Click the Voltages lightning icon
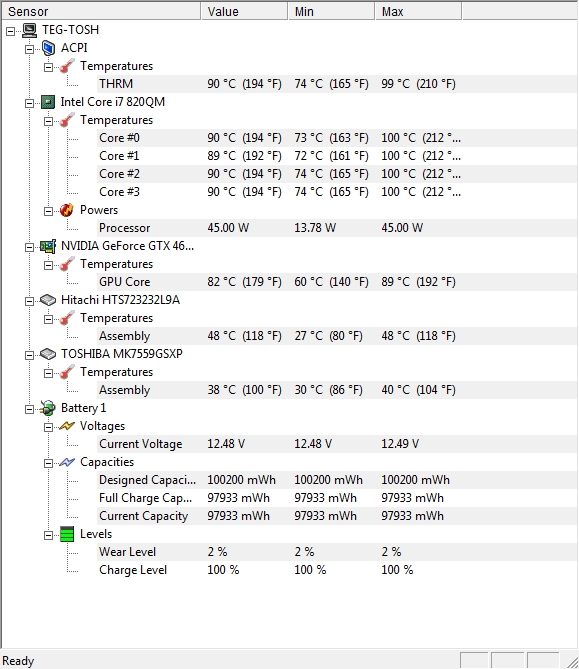The image size is (579, 669). (x=67, y=426)
